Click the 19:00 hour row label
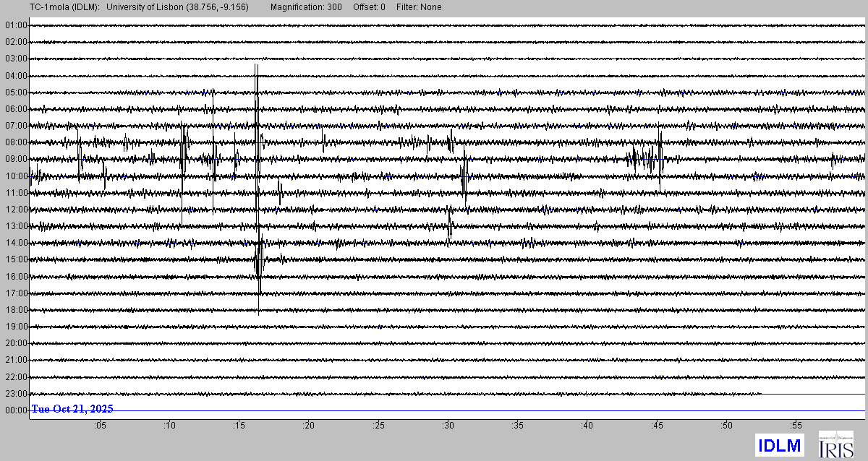 tap(15, 327)
